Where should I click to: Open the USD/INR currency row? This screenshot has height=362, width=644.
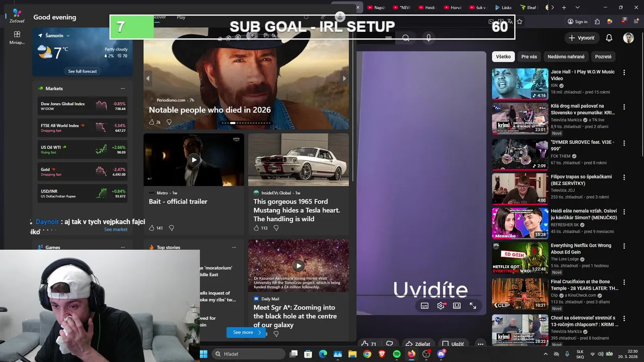click(83, 194)
